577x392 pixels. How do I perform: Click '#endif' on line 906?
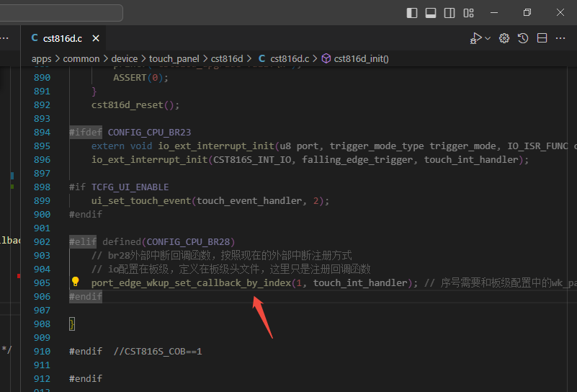[x=86, y=297]
